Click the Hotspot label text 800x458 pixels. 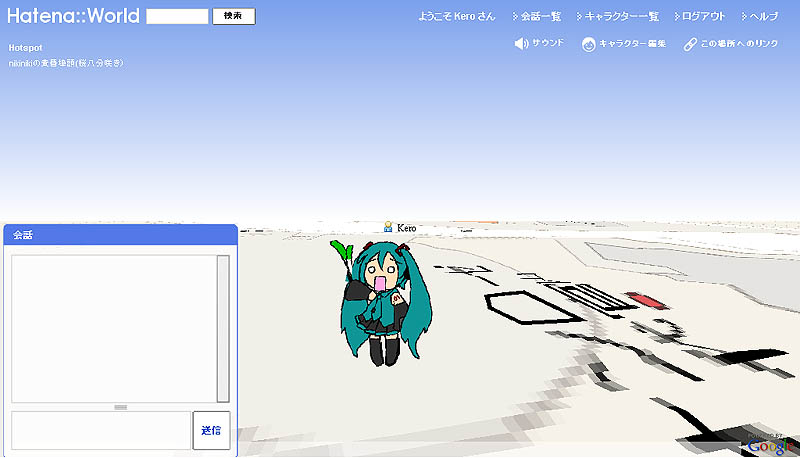(x=26, y=48)
